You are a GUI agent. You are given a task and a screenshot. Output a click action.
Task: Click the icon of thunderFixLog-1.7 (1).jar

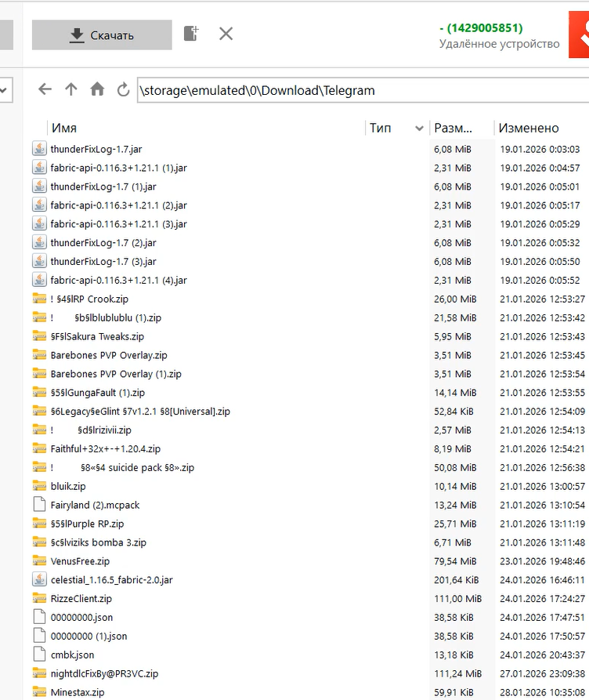pyautogui.click(x=39, y=186)
